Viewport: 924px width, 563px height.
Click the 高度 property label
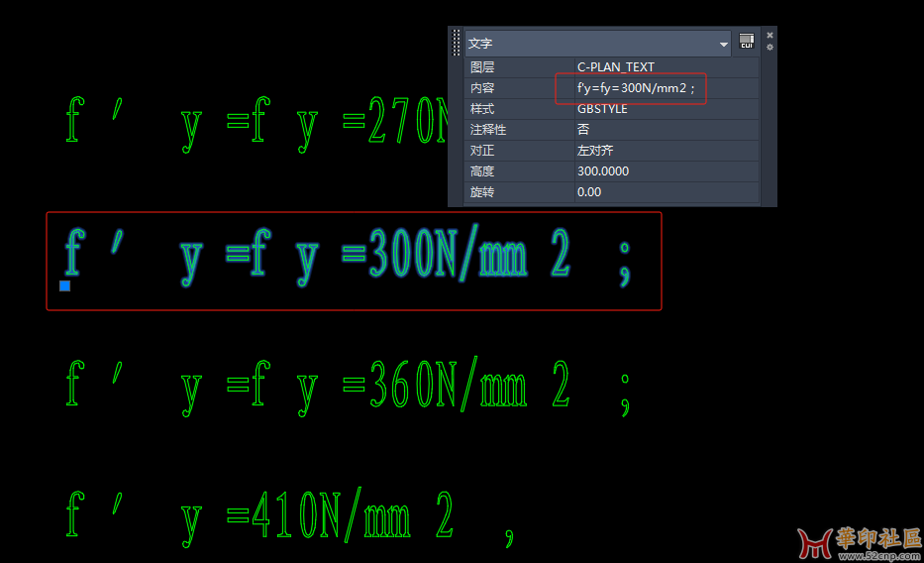pos(482,170)
